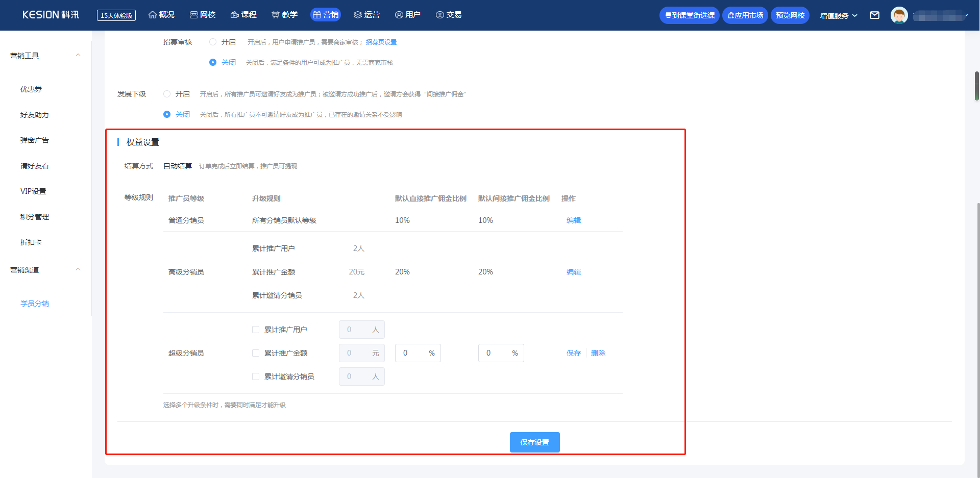This screenshot has width=980, height=478.
Task: Open 折扣卡 in sidebar
Action: (31, 242)
